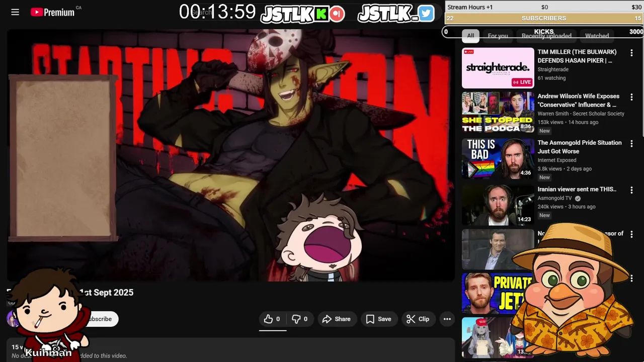Open Andrew Wilson's Wife Exposes video title

[x=579, y=101]
